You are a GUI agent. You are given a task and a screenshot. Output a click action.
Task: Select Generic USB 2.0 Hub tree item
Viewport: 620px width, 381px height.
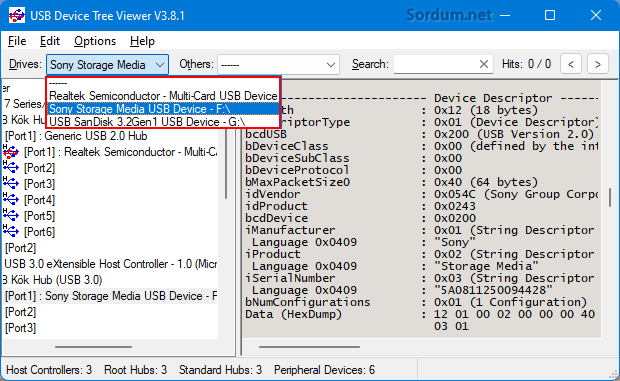click(76, 136)
